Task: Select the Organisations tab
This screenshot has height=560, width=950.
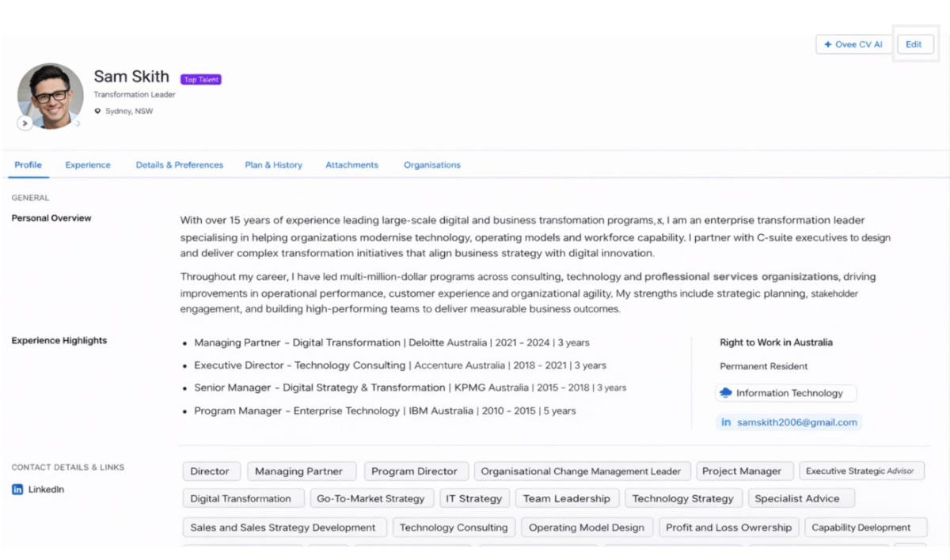Action: 432,165
